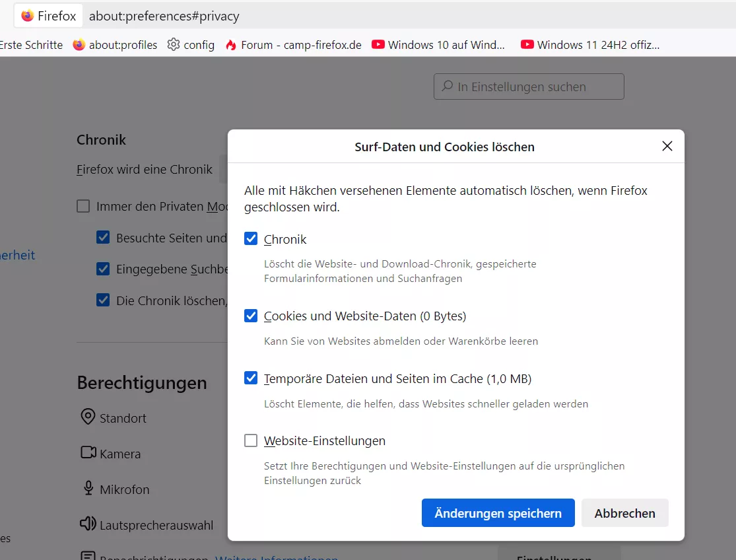
Task: Click the Mikrofon permission icon
Action: tap(88, 489)
